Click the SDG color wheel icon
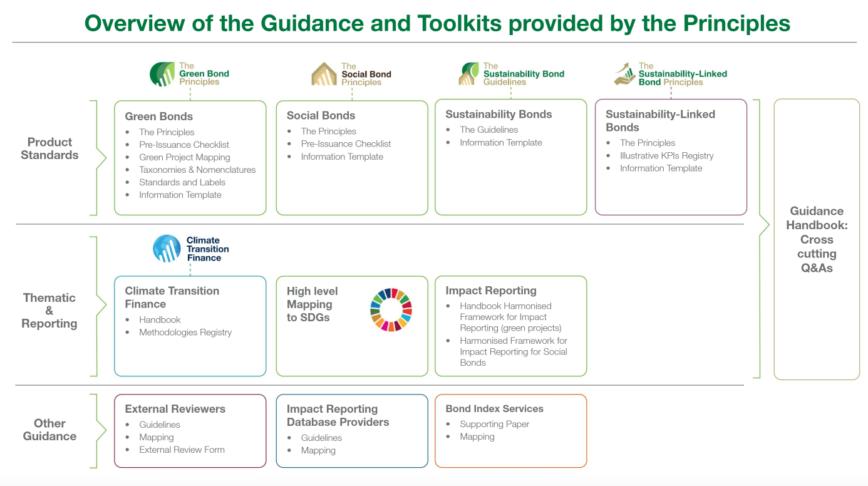Screen dimensions: 868x486 coord(391,309)
